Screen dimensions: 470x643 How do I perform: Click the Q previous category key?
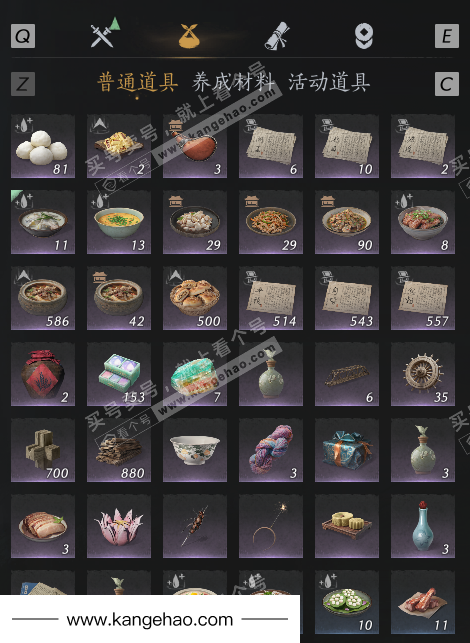(x=23, y=36)
